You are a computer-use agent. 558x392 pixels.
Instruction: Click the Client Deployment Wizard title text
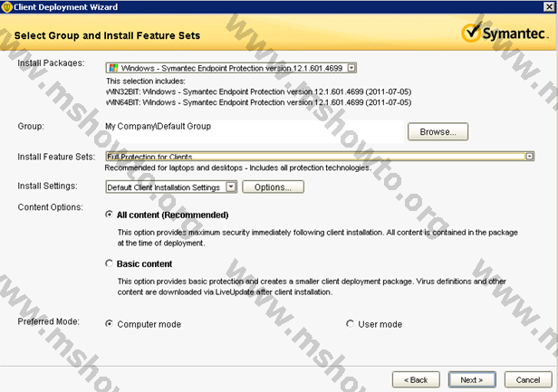[66, 7]
